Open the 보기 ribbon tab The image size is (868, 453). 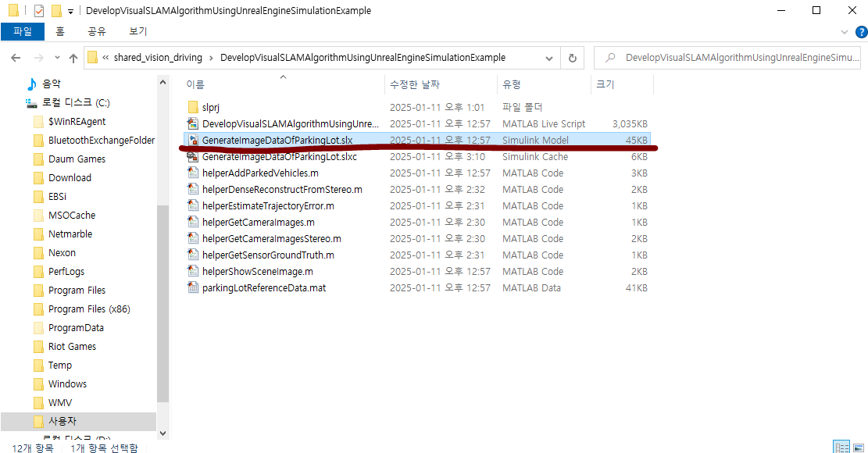coord(138,31)
